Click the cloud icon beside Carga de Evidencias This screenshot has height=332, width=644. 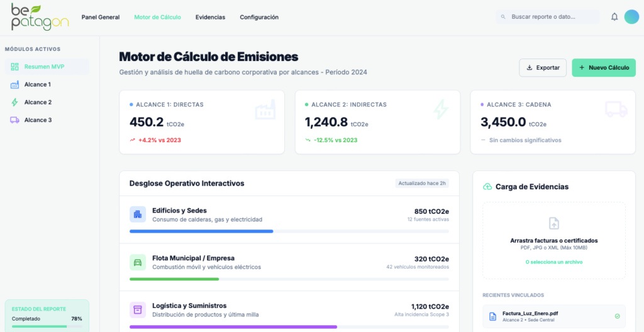(x=487, y=187)
